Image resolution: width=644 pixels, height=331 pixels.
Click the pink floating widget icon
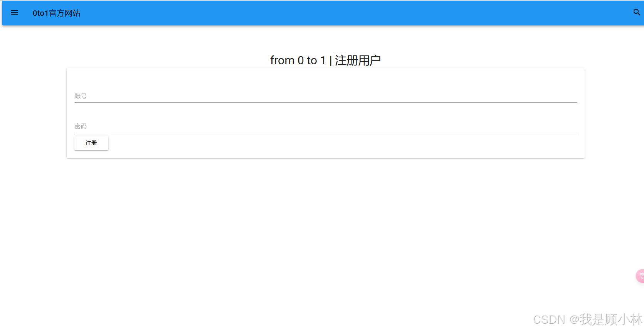(x=640, y=276)
